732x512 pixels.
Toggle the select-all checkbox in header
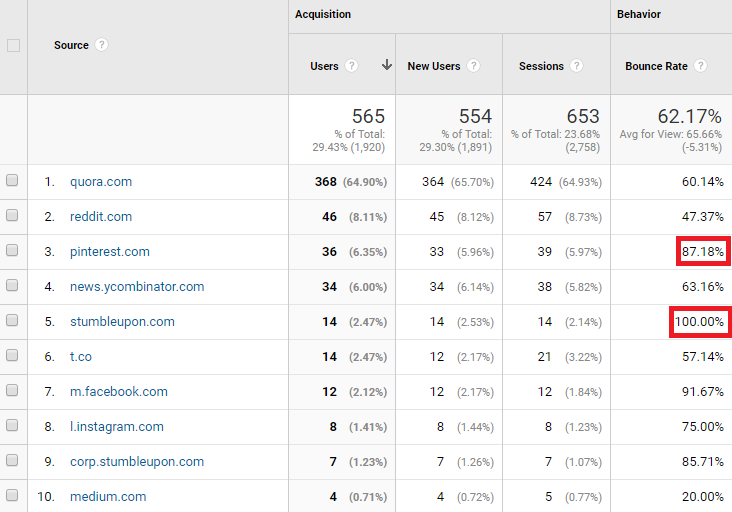[x=14, y=46]
